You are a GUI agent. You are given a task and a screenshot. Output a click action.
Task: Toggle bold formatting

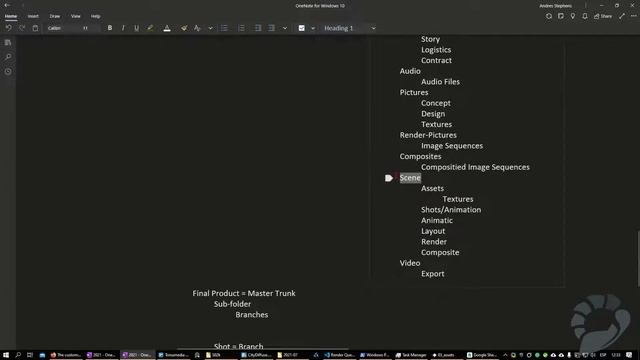(x=110, y=28)
